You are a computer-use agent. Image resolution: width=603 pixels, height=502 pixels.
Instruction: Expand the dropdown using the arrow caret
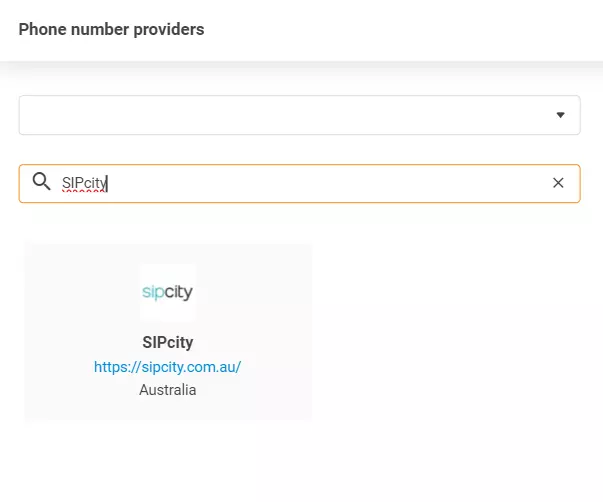[x=560, y=115]
